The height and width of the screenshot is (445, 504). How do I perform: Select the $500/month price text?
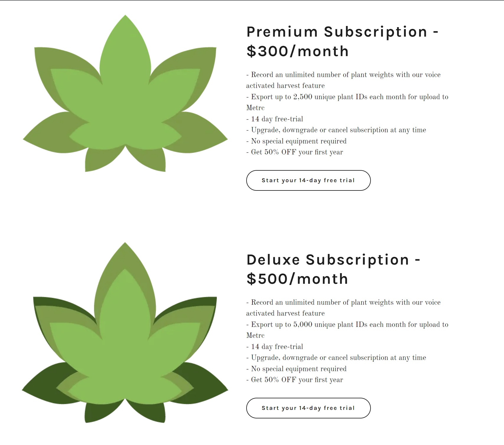coord(297,279)
